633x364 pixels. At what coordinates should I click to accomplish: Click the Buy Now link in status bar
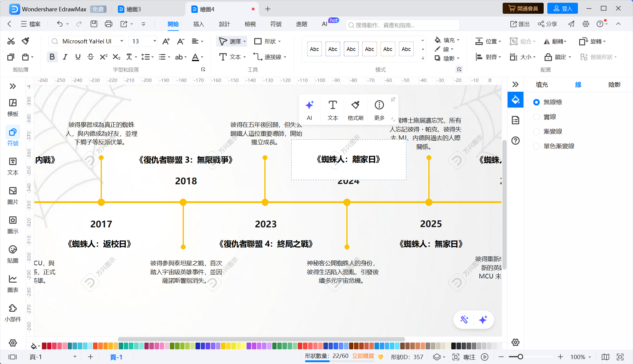pyautogui.click(x=363, y=356)
